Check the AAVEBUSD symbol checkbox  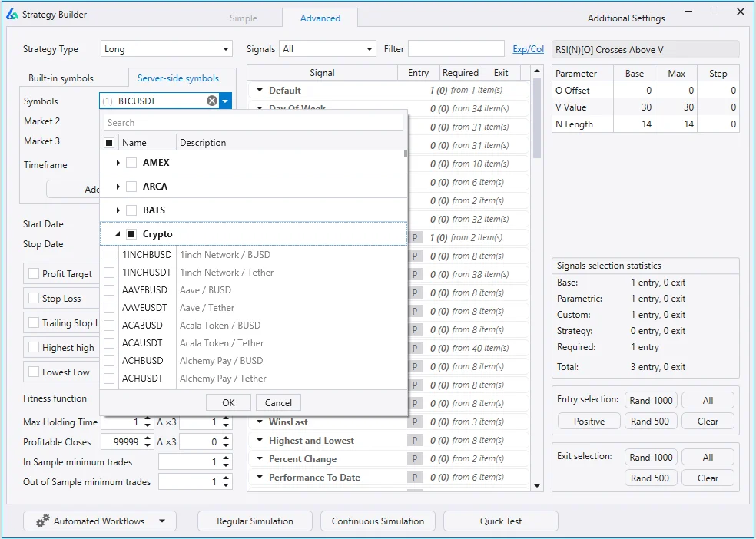(x=109, y=290)
